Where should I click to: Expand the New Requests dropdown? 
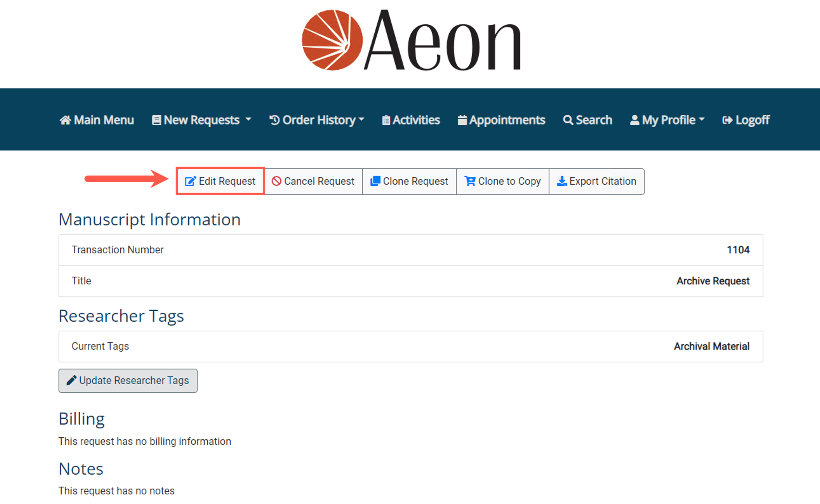[x=201, y=120]
